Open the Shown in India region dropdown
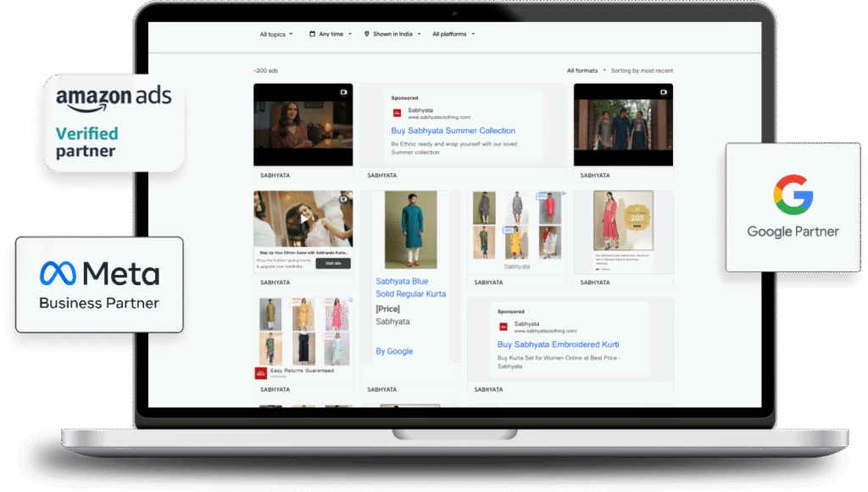 pos(396,35)
